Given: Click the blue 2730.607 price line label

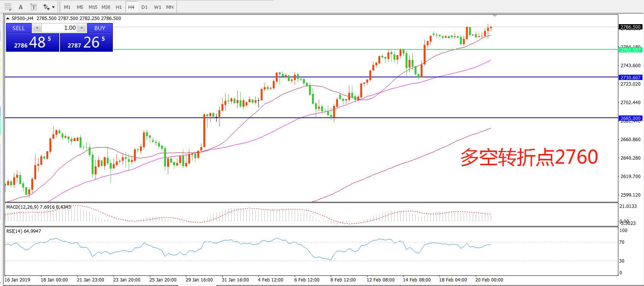Looking at the screenshot, I should pyautogui.click(x=630, y=77).
